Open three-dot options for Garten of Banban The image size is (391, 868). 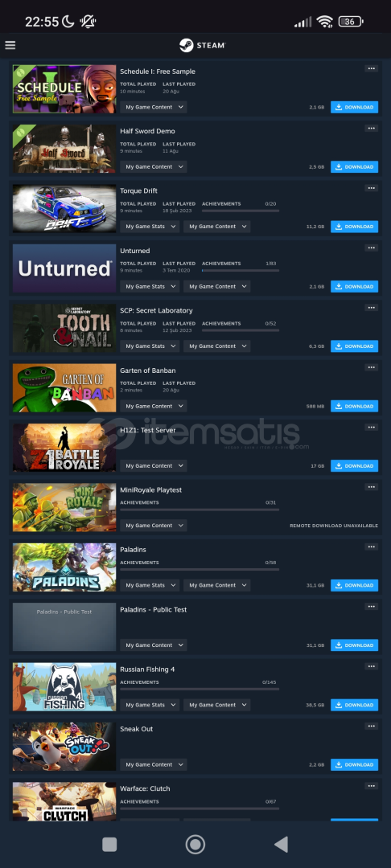[371, 367]
